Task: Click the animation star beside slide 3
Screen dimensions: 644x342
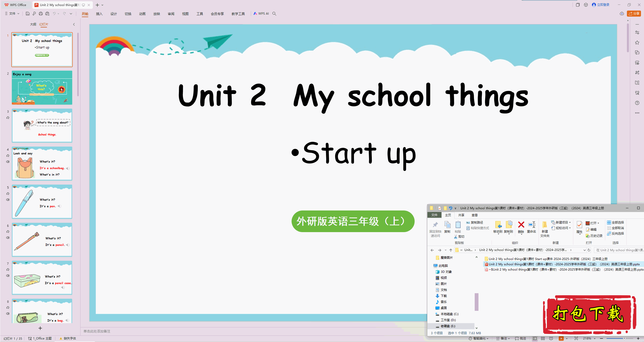Action: [8, 118]
